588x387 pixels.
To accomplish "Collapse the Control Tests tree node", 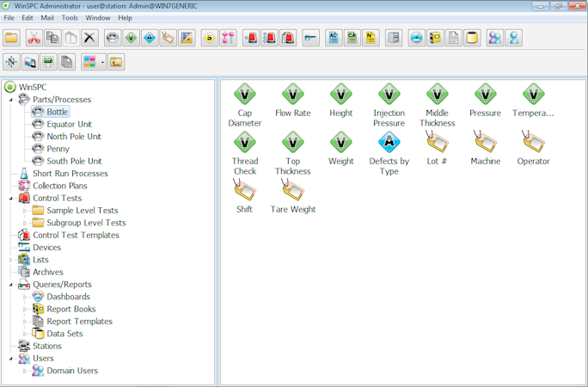I will tap(11, 199).
